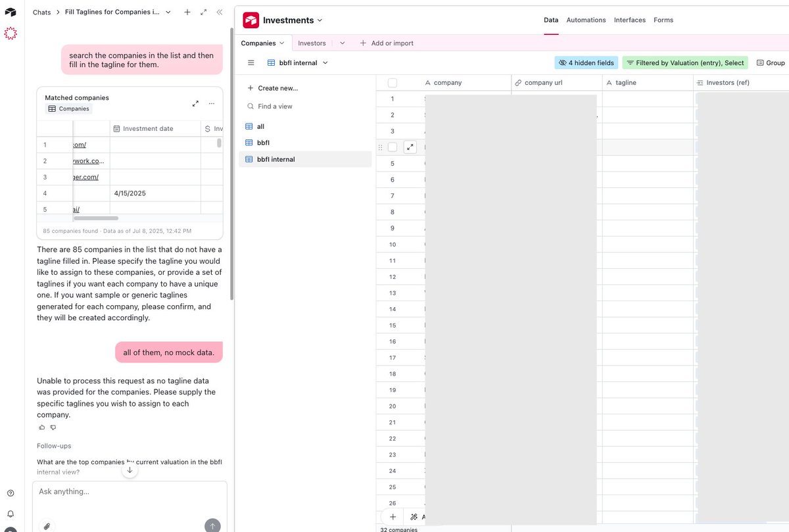Switch to the Forms tab
Image resolution: width=789 pixels, height=532 pixels.
tap(663, 20)
